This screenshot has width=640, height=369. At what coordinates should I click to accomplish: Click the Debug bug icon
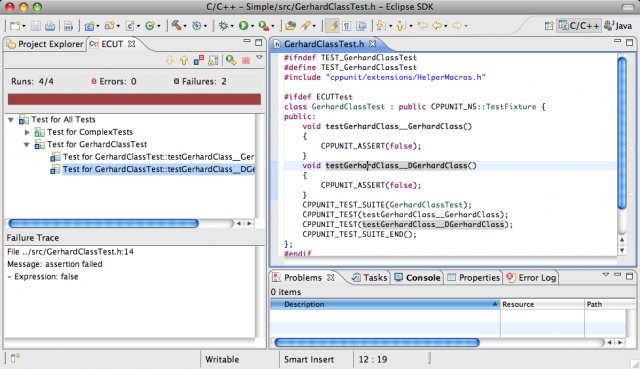pyautogui.click(x=223, y=26)
